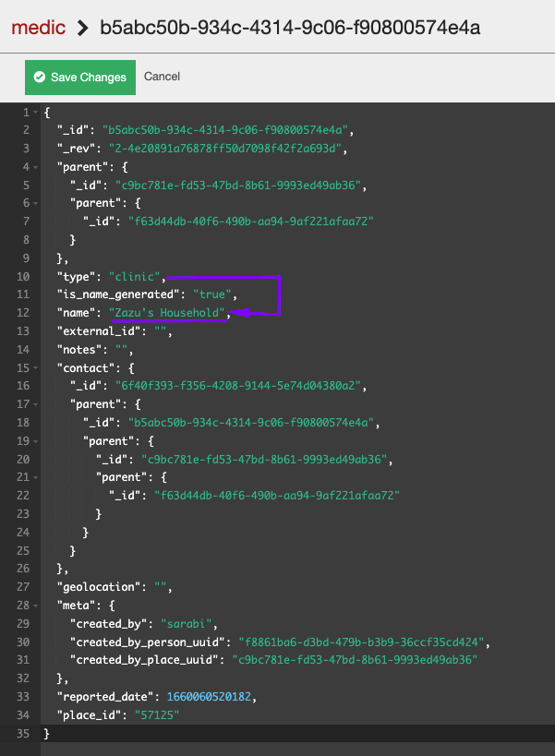Click the breadcrumb chevron after medic
555x756 pixels.
(x=83, y=28)
